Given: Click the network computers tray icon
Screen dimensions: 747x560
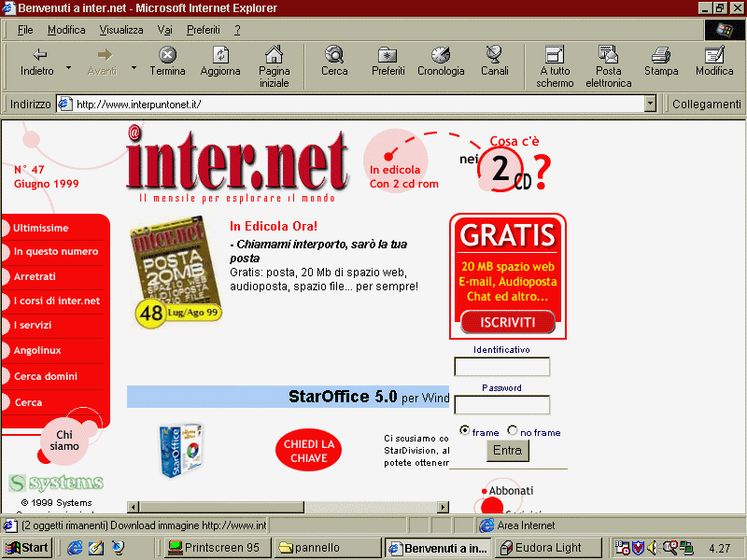Looking at the screenshot, I should point(686,548).
